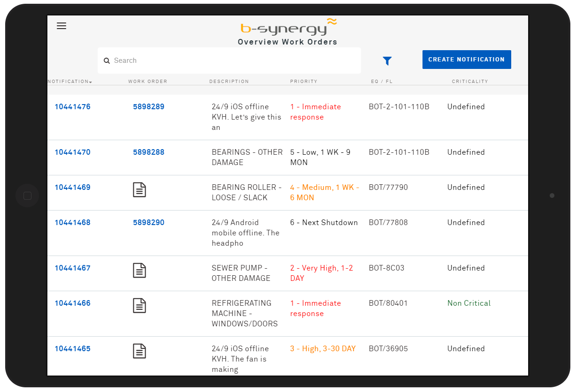
Task: Focus the Search input field
Action: (x=229, y=60)
